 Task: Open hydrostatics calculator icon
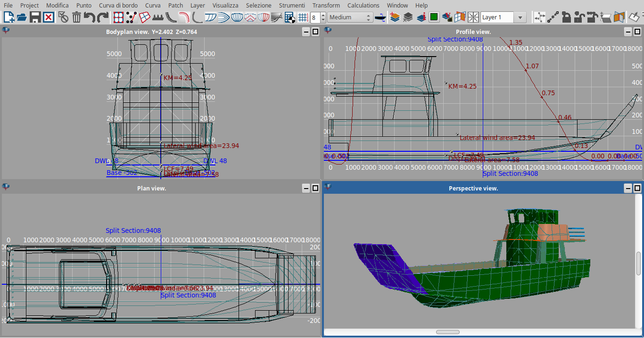click(290, 17)
